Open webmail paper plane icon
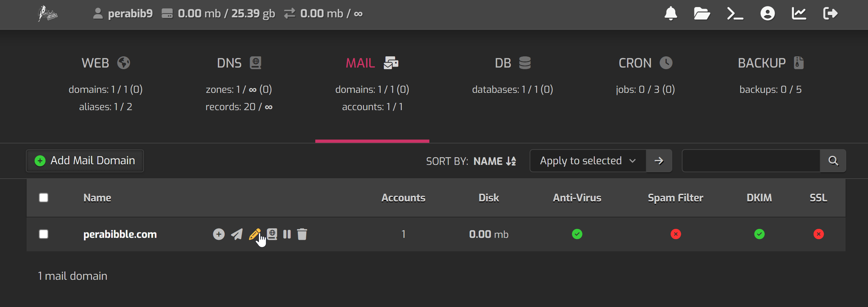This screenshot has height=307, width=868. click(x=236, y=234)
